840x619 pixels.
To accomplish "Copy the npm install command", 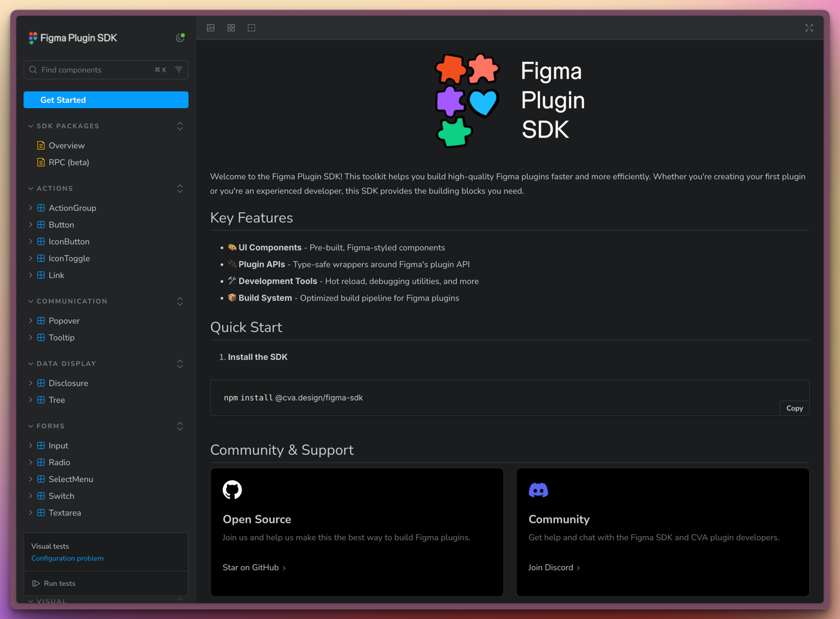I will coord(794,408).
